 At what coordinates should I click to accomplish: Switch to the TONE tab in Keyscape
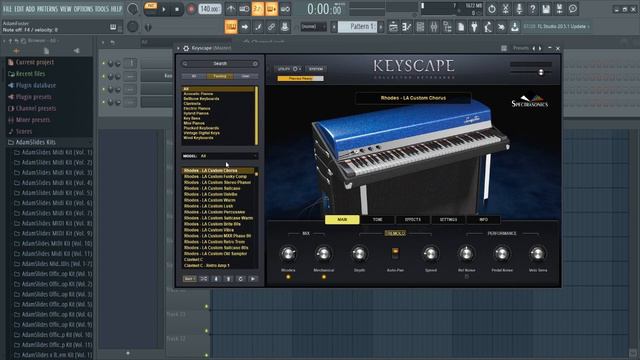pyautogui.click(x=377, y=220)
